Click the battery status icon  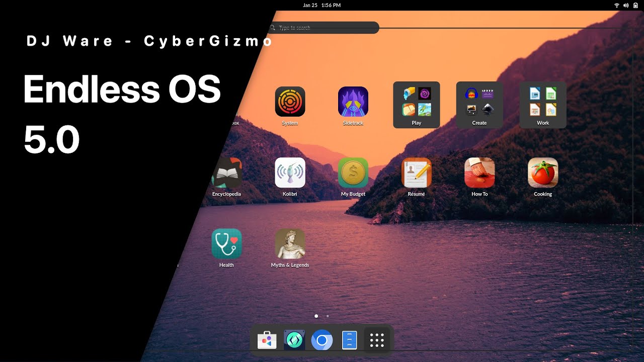pos(635,5)
